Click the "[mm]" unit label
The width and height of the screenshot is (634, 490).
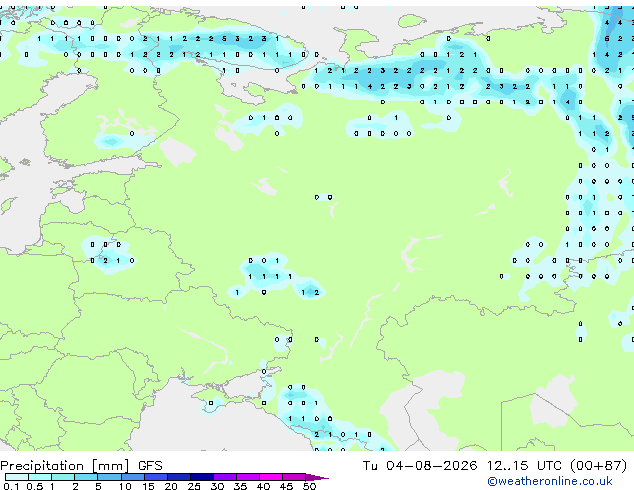click(x=110, y=466)
